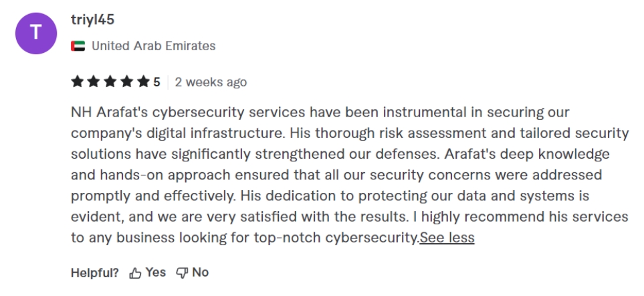Mark the review not helpful with No
Image resolution: width=644 pixels, height=296 pixels.
[193, 273]
